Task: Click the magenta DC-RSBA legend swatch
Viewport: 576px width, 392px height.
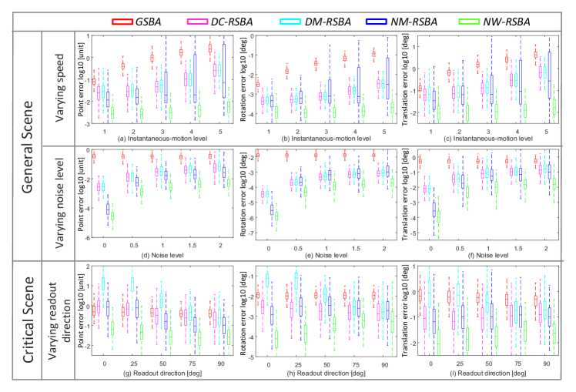Action: pyautogui.click(x=197, y=22)
